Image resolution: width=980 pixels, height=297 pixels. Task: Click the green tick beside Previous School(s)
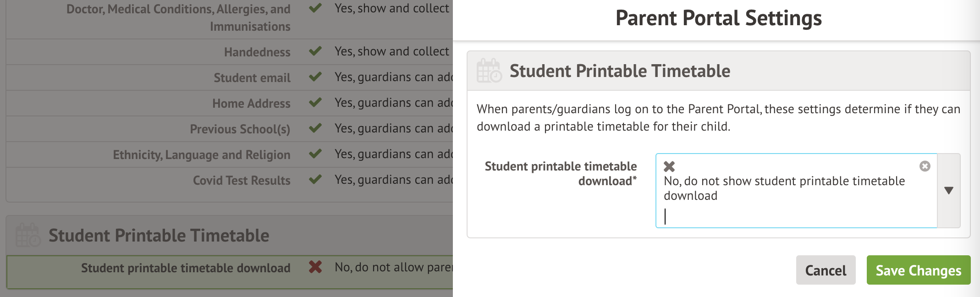click(x=315, y=128)
